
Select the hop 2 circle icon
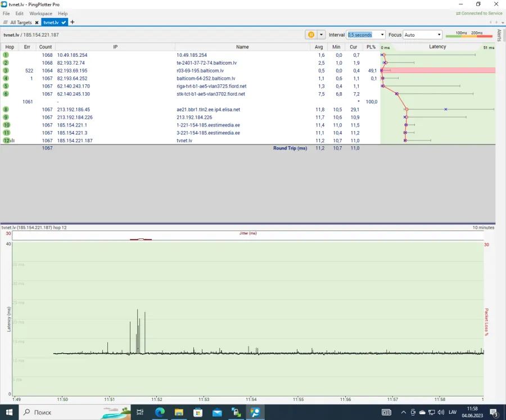[x=6, y=62]
